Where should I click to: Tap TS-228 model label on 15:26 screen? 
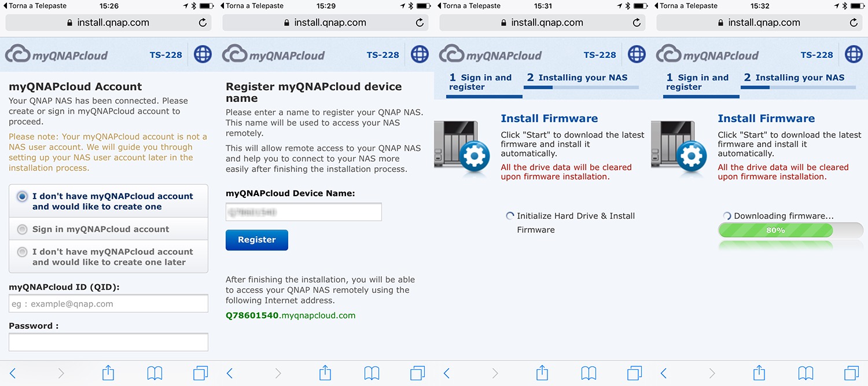pos(165,55)
